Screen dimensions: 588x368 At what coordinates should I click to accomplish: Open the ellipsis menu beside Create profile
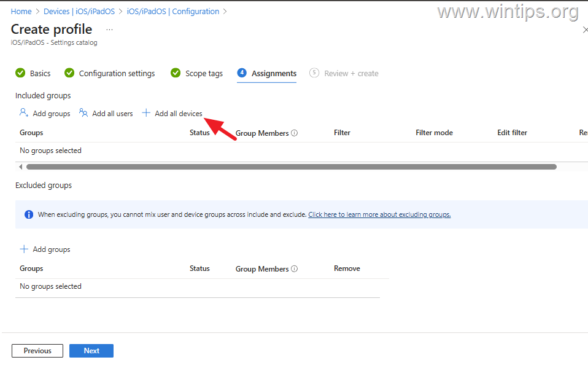point(109,29)
